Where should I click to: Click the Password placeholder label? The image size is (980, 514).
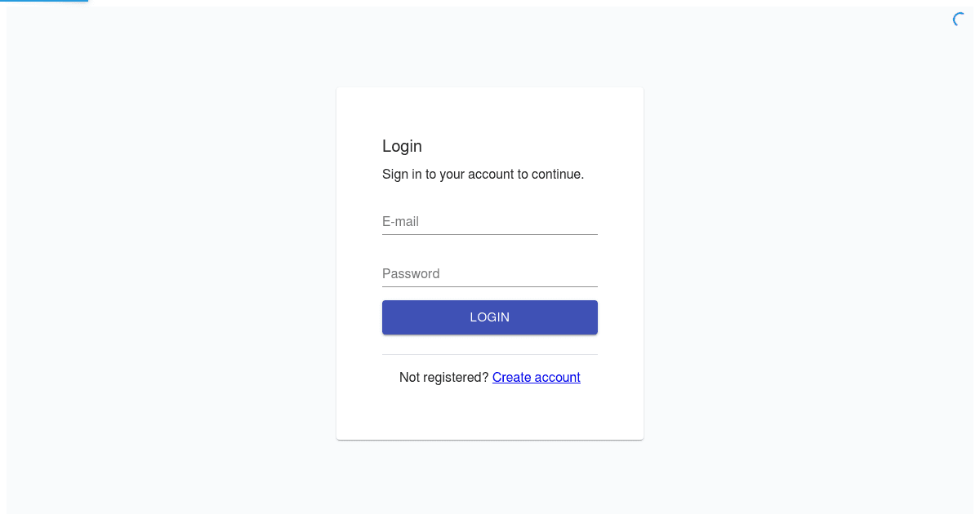coord(411,273)
